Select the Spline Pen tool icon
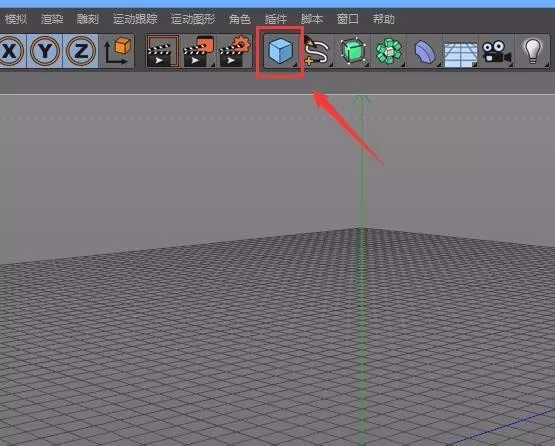Viewport: 555px width, 446px height. point(316,51)
